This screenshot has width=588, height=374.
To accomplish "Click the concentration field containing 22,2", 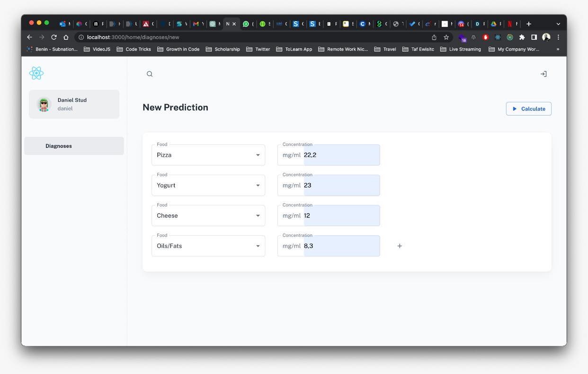I will coord(329,155).
